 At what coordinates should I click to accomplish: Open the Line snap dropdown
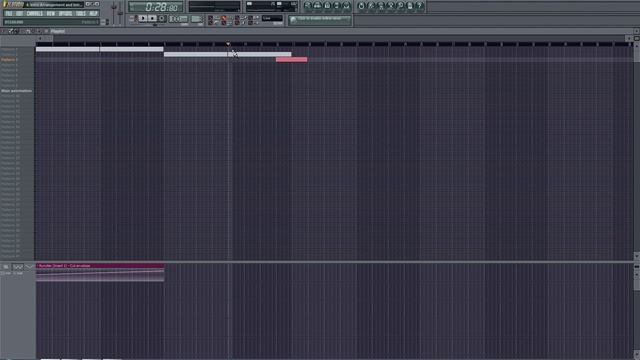[272, 18]
